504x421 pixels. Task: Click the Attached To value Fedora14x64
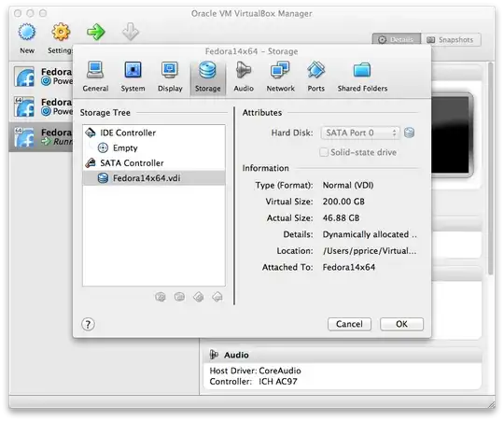click(x=349, y=267)
